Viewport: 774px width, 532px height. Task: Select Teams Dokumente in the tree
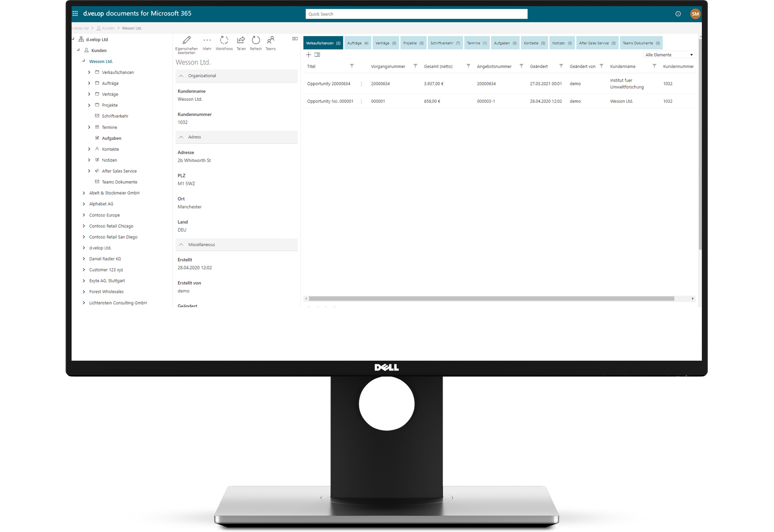coord(119,182)
